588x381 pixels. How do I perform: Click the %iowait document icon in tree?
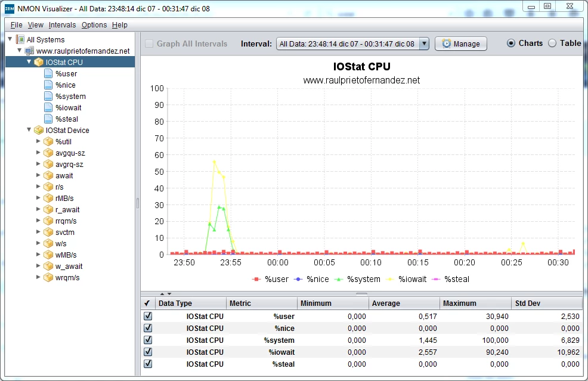click(48, 108)
